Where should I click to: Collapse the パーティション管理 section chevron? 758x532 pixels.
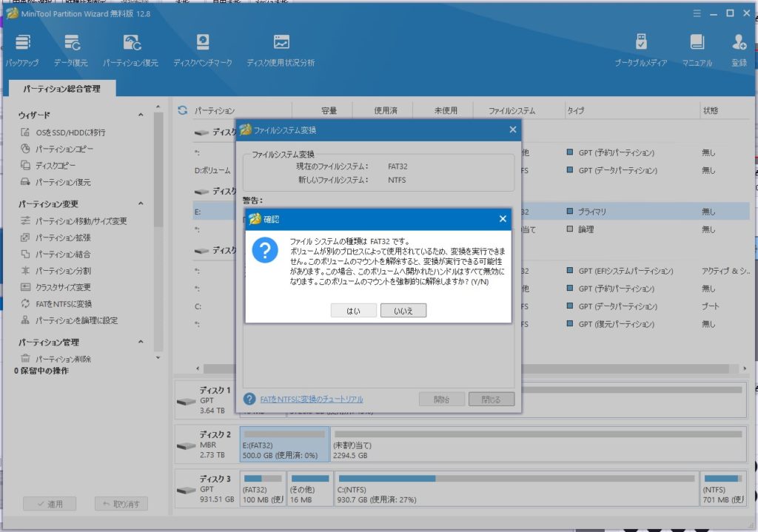(141, 343)
